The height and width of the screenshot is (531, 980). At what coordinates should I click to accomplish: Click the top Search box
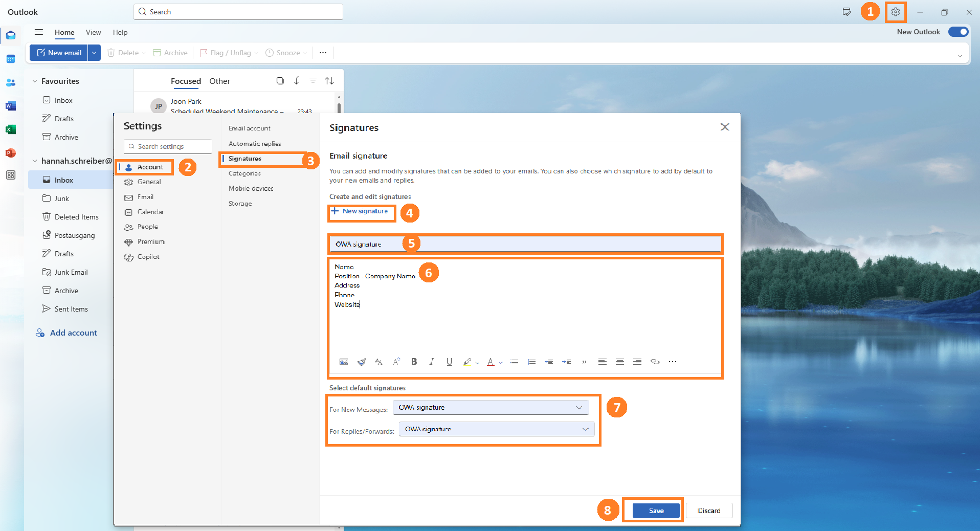[x=238, y=12]
